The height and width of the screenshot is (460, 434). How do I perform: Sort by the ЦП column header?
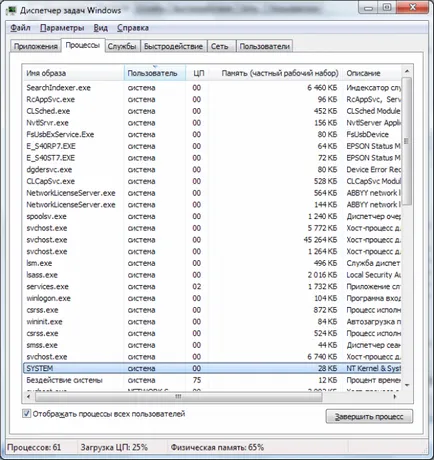pos(198,73)
